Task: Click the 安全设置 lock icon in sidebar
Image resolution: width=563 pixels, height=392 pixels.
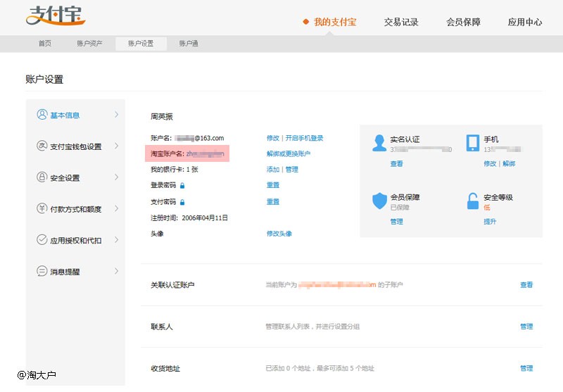Action: pos(42,177)
